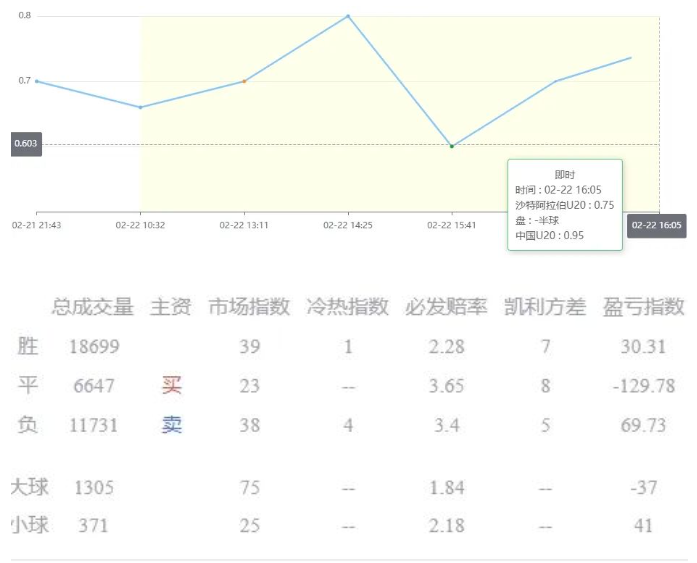Click the 大球 row label
This screenshot has height=563, width=697.
point(29,488)
